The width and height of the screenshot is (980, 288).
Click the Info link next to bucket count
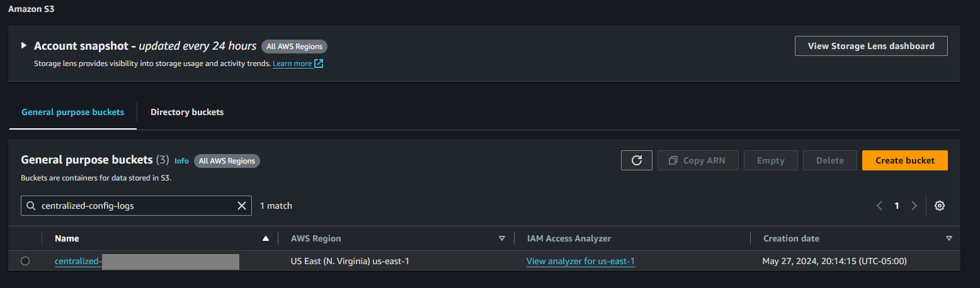(x=181, y=161)
